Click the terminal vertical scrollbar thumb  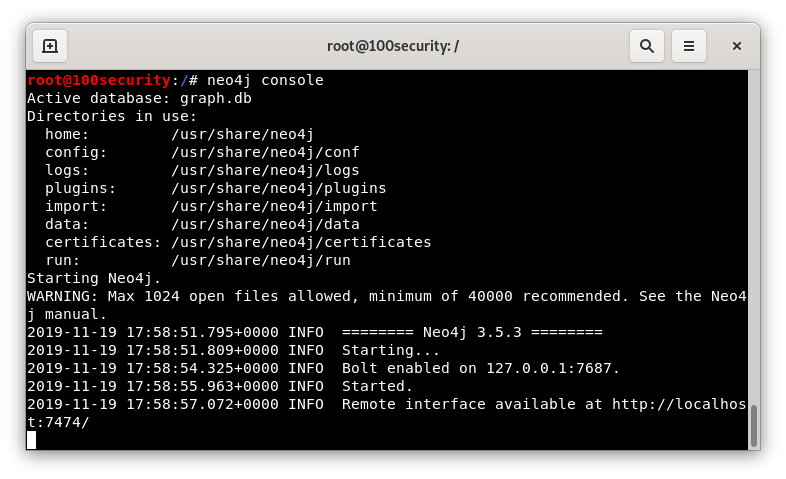pyautogui.click(x=753, y=426)
